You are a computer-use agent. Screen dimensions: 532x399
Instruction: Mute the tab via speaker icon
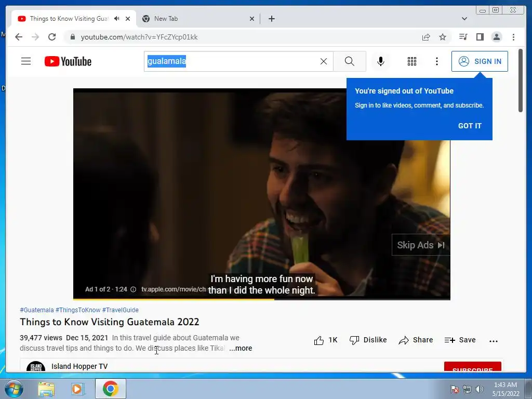coord(117,19)
